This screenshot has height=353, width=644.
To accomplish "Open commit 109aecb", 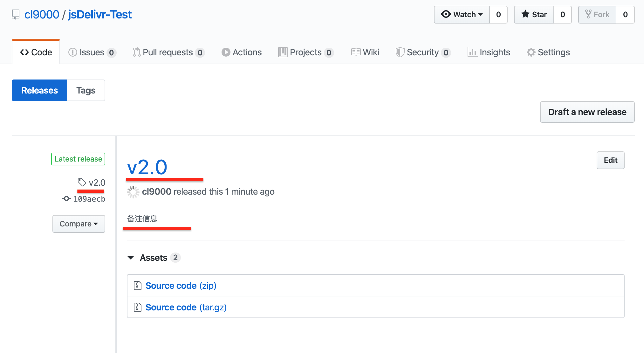I will click(x=89, y=199).
